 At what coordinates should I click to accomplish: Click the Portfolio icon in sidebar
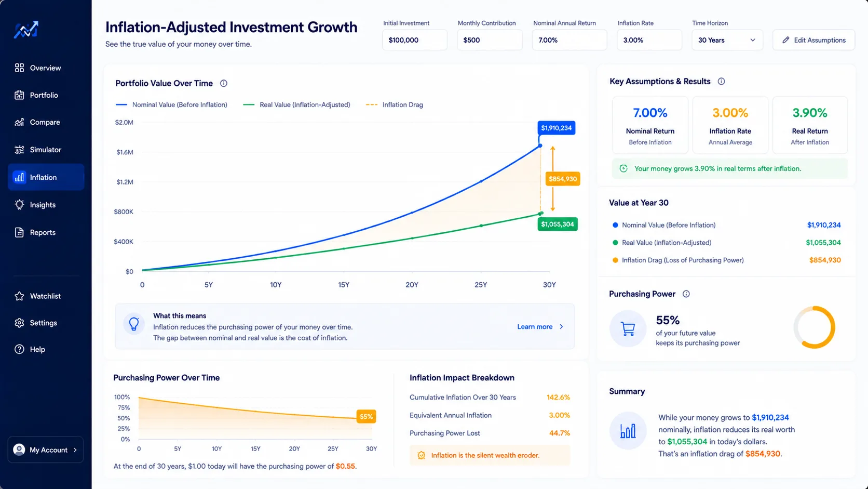click(19, 95)
